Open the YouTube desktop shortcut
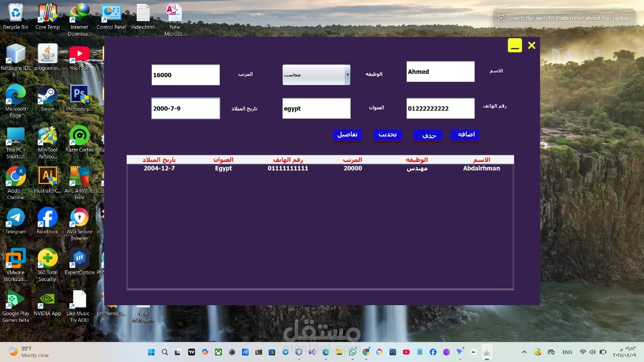 79,58
